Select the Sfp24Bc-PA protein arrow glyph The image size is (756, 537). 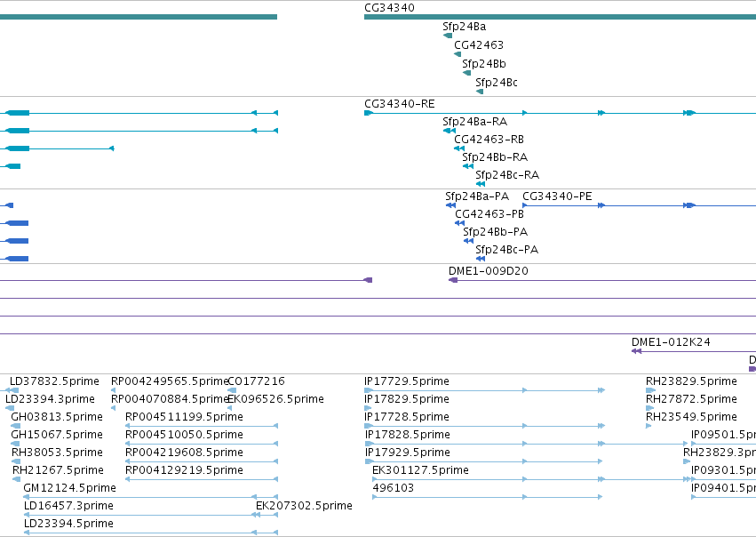click(481, 259)
